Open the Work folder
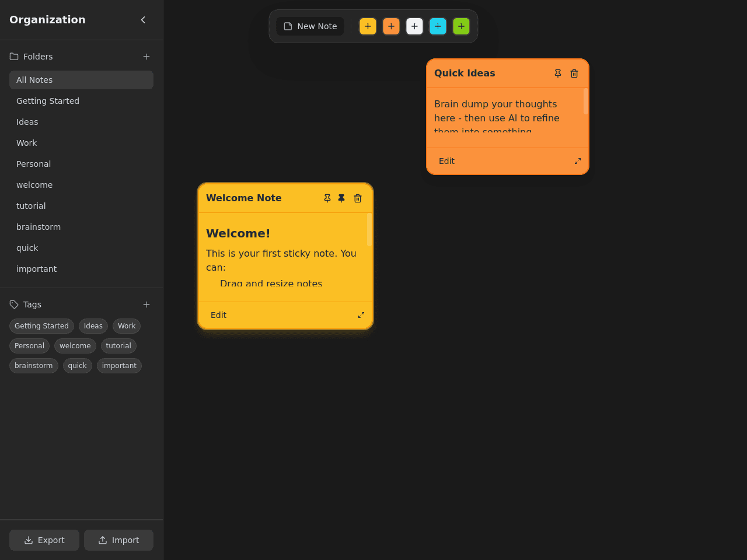Viewport: 747px width, 560px height. point(81,143)
